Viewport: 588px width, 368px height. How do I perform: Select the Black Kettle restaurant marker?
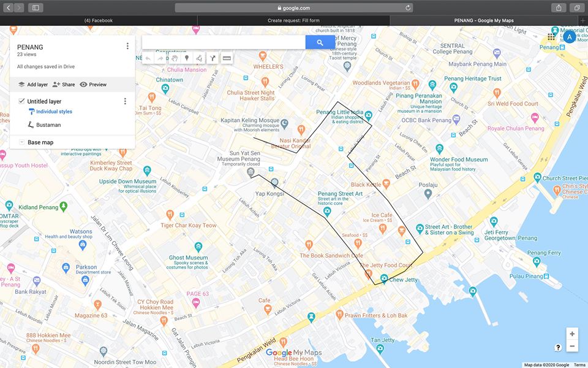pyautogui.click(x=386, y=183)
